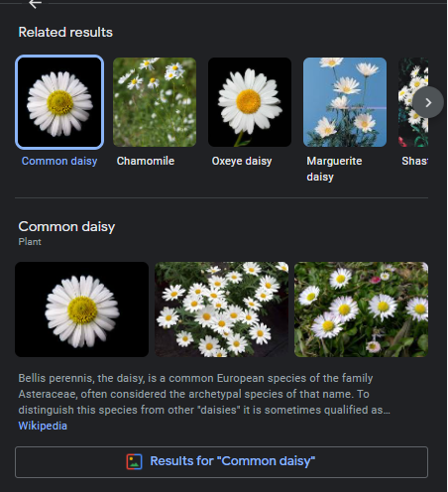Open the daisies in grass photo
This screenshot has height=492, width=448.
coord(361,309)
